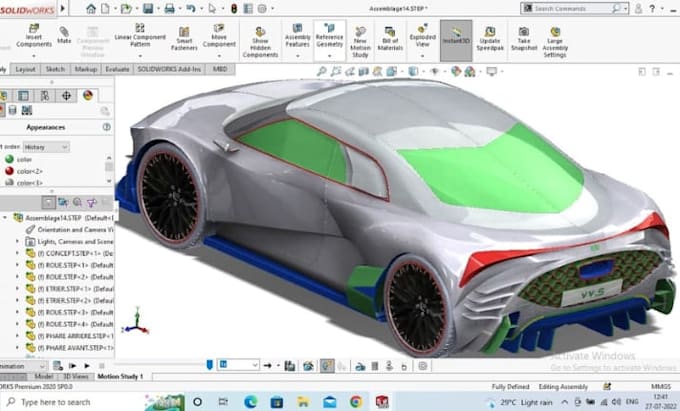Screen dimensions: 680x411
Task: Open the Linear Component Pattern dropdown arrow
Action: tap(140, 55)
